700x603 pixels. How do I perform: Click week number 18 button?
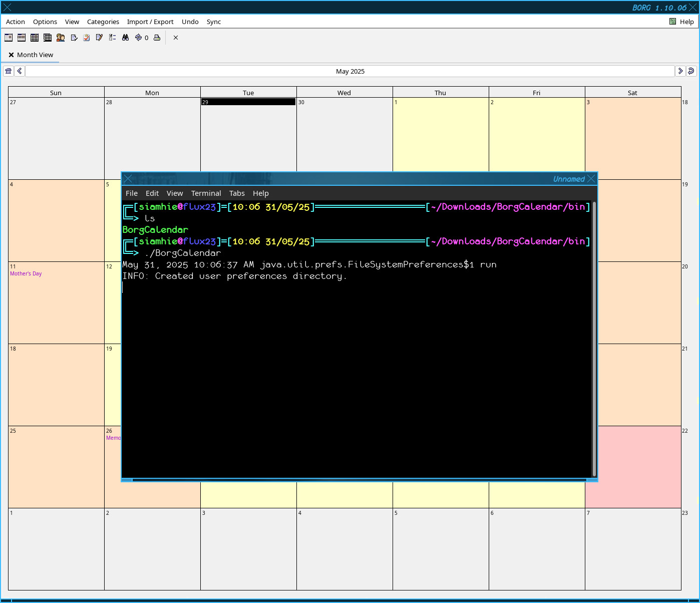coord(685,102)
